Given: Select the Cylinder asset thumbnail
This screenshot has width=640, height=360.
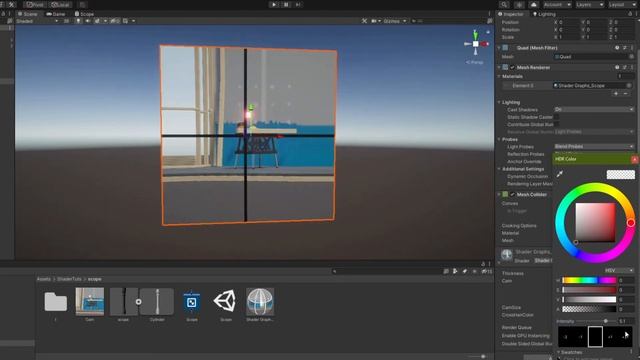Looking at the screenshot, I should coord(158,301).
